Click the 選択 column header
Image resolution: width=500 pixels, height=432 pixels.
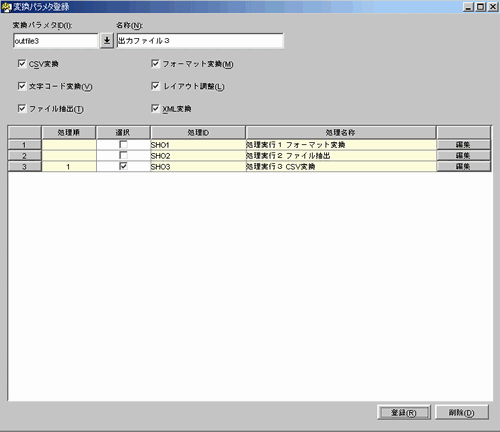[123, 133]
